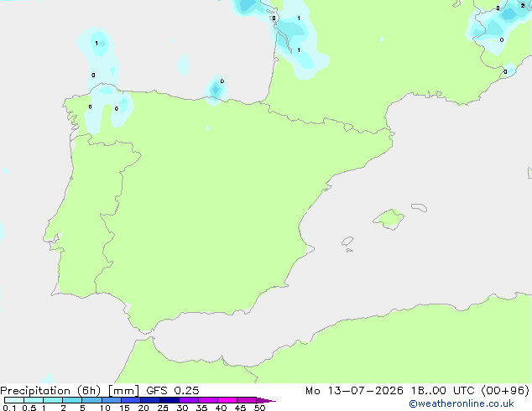This screenshot has height=411, width=532.
Task: Click the "2" precipitation value on map
Action: click(523, 5)
